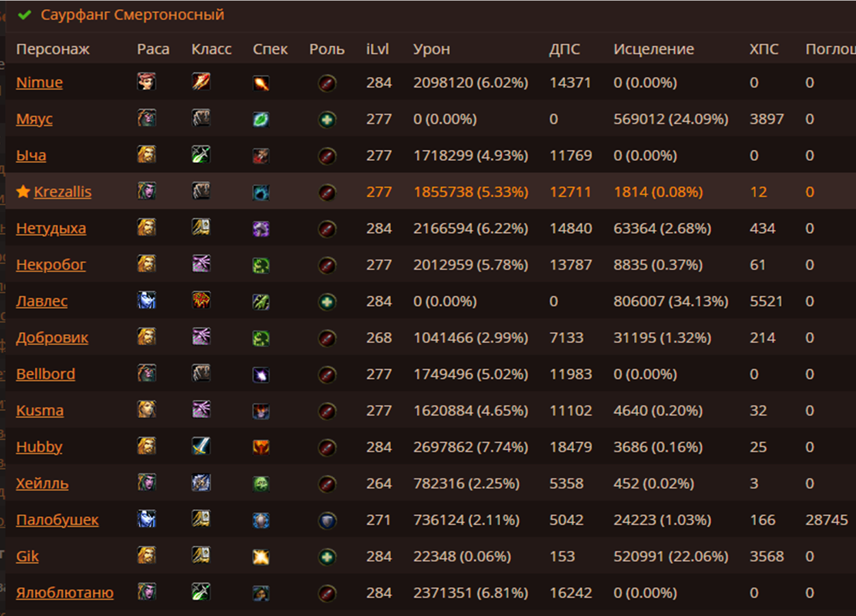Click the spec icon in Нетудыха's row
Image resolution: width=856 pixels, height=616 pixels.
261,229
